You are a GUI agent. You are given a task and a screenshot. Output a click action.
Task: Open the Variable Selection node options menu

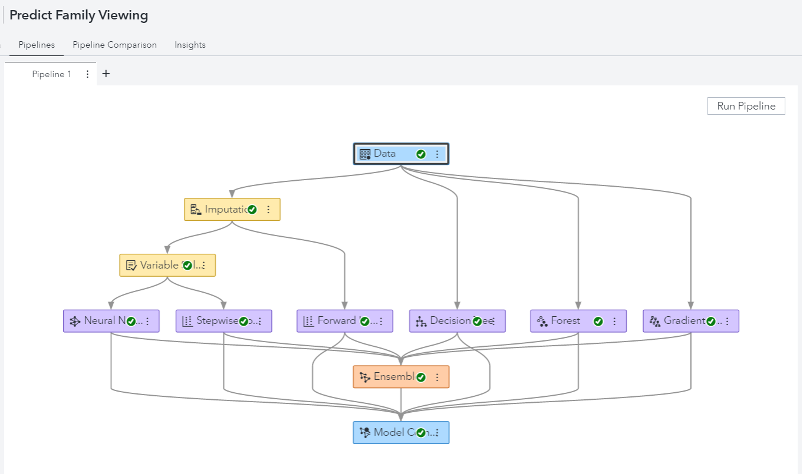[x=204, y=265]
